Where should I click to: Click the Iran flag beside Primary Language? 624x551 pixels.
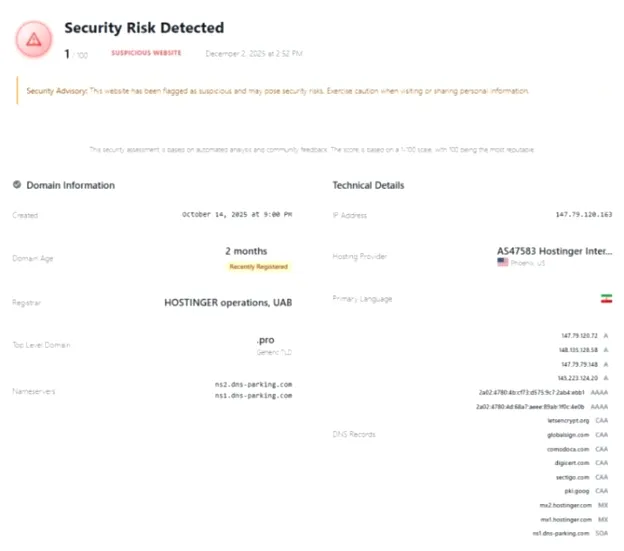tap(606, 298)
